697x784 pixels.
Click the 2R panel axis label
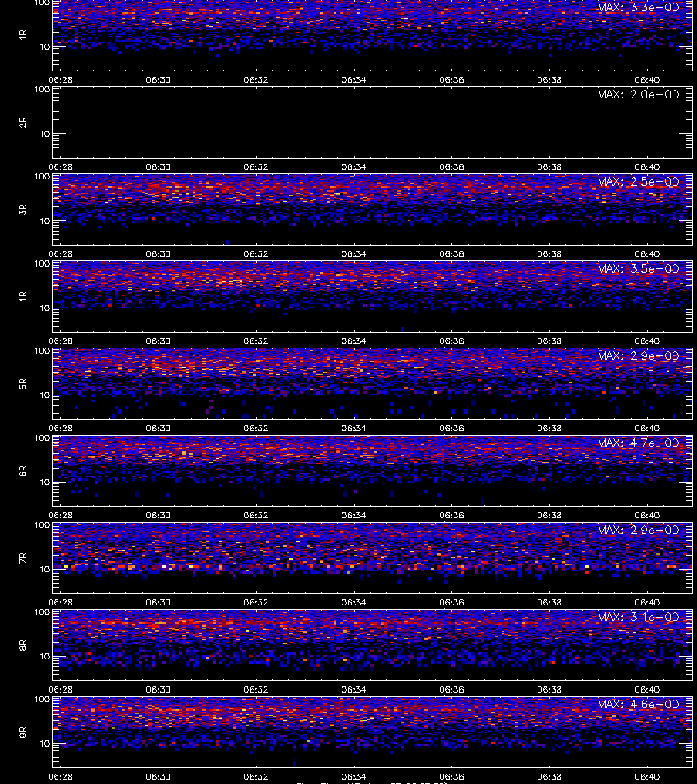click(23, 123)
